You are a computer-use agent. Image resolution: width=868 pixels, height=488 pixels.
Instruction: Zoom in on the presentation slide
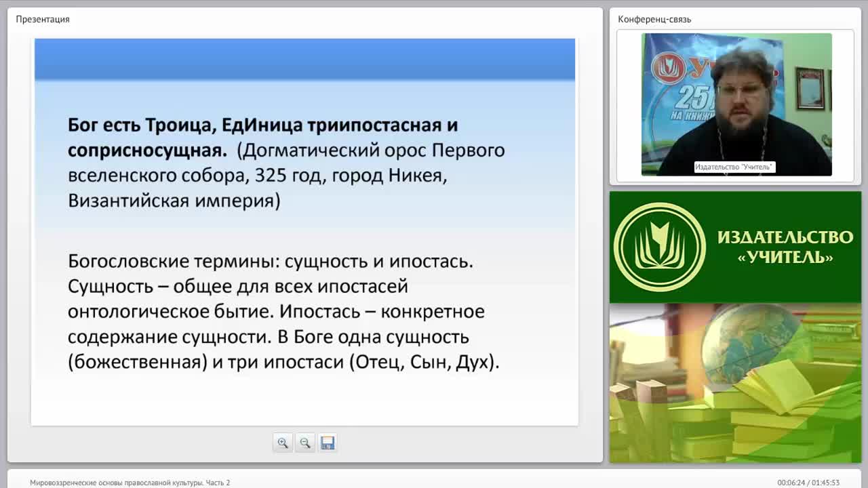pyautogui.click(x=283, y=443)
